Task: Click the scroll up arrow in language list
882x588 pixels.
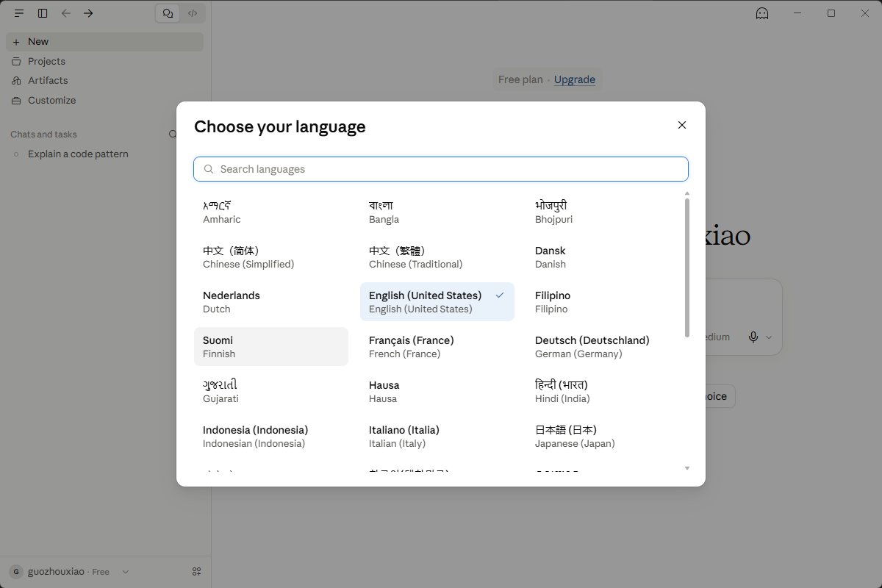Action: (687, 193)
